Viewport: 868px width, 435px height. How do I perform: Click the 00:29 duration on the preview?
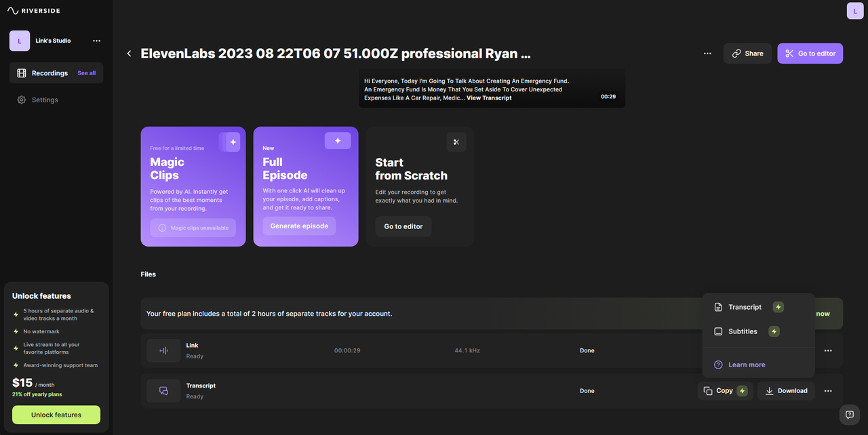(x=608, y=97)
